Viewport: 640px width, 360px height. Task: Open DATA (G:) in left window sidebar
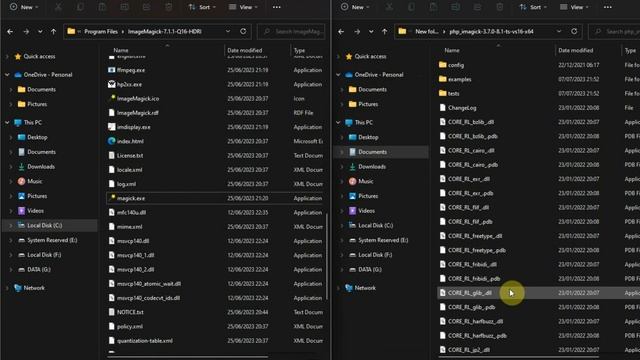click(39, 269)
